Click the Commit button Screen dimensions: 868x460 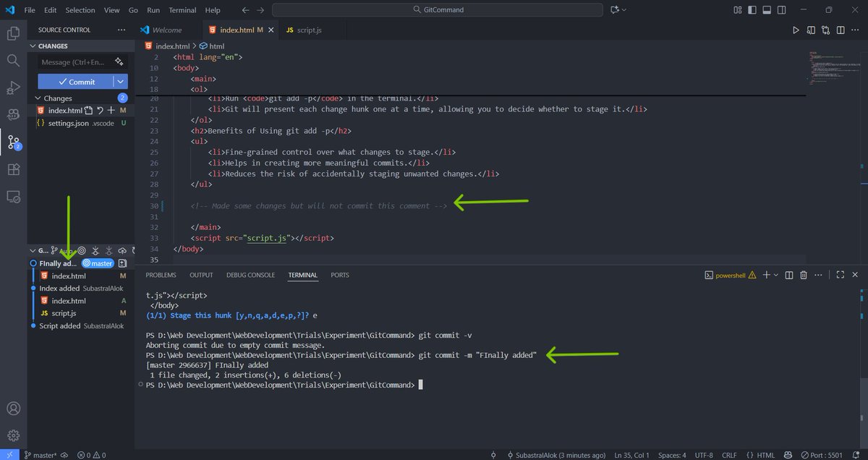coord(77,82)
